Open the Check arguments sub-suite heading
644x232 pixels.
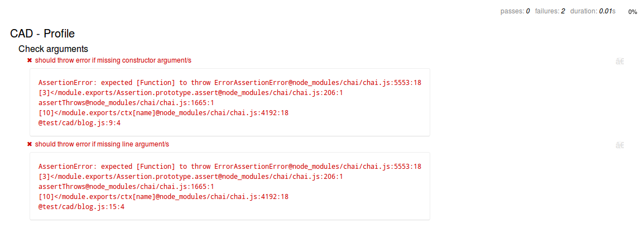pos(53,49)
